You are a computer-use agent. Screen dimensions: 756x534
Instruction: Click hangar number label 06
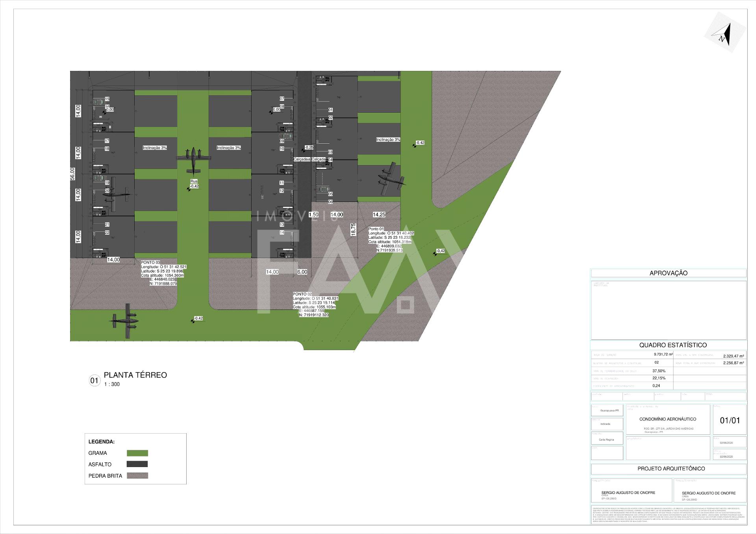coord(330,202)
